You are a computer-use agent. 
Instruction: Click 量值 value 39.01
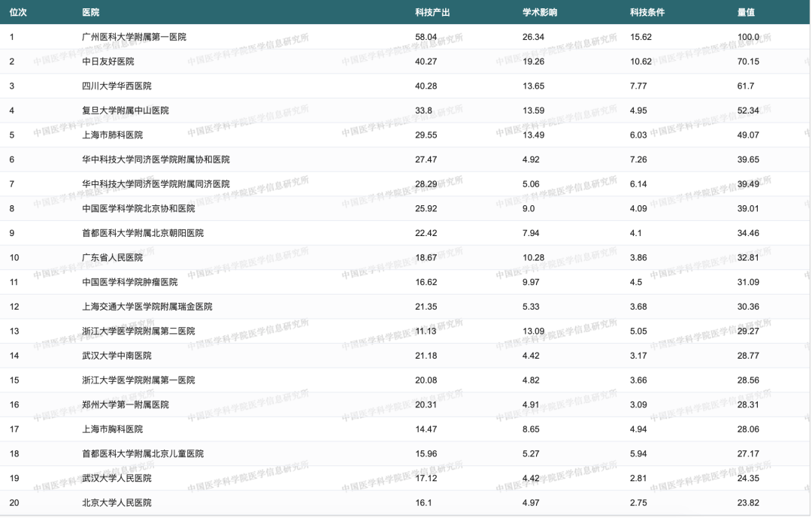point(748,209)
